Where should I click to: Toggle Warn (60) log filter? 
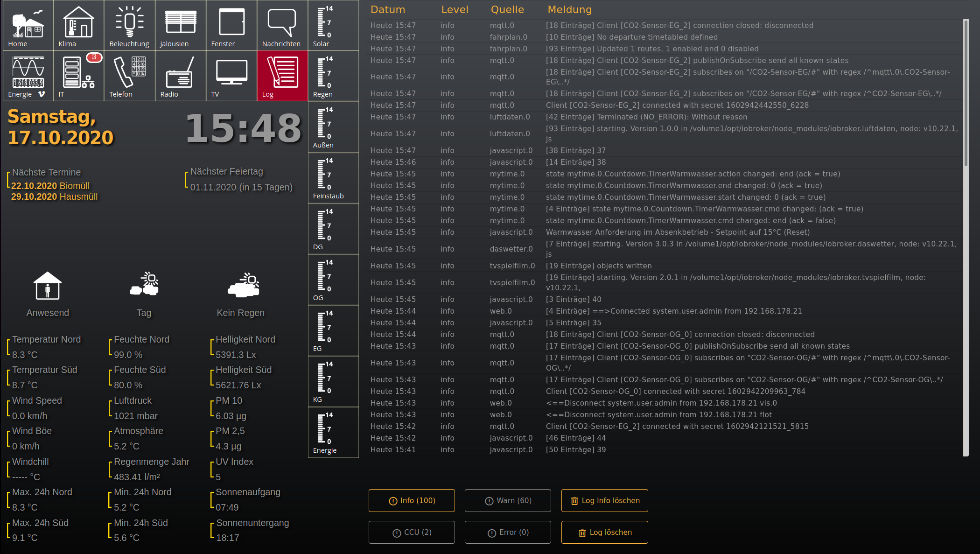click(x=508, y=500)
